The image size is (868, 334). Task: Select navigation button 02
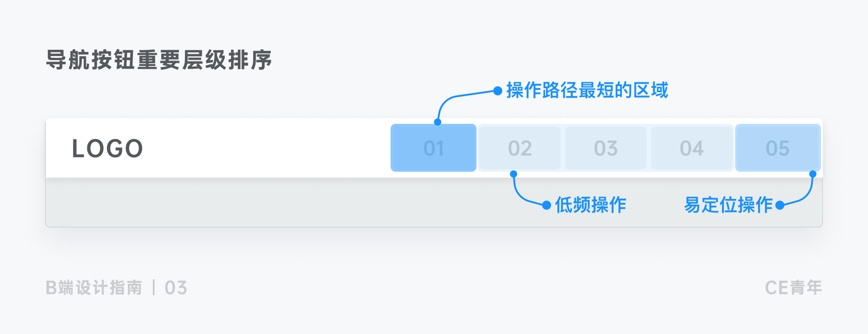pyautogui.click(x=519, y=148)
